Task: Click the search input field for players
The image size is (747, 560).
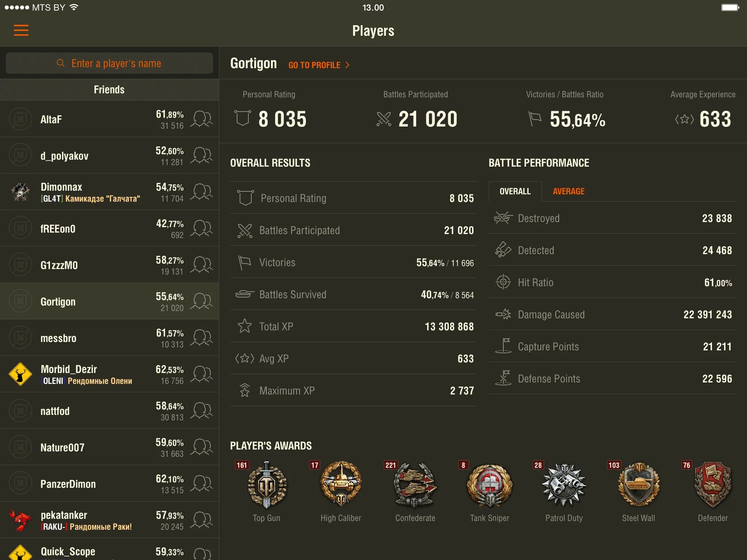Action: [110, 63]
